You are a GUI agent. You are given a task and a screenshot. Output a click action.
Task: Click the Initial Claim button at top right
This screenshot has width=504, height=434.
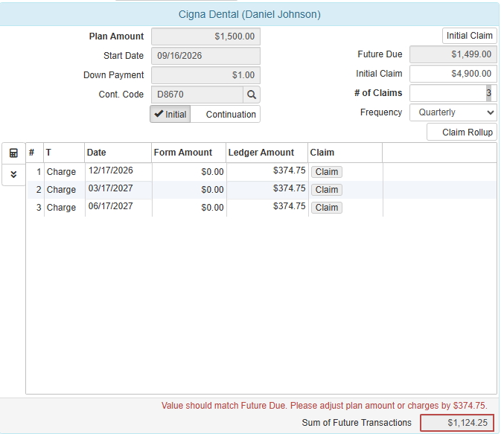[470, 36]
